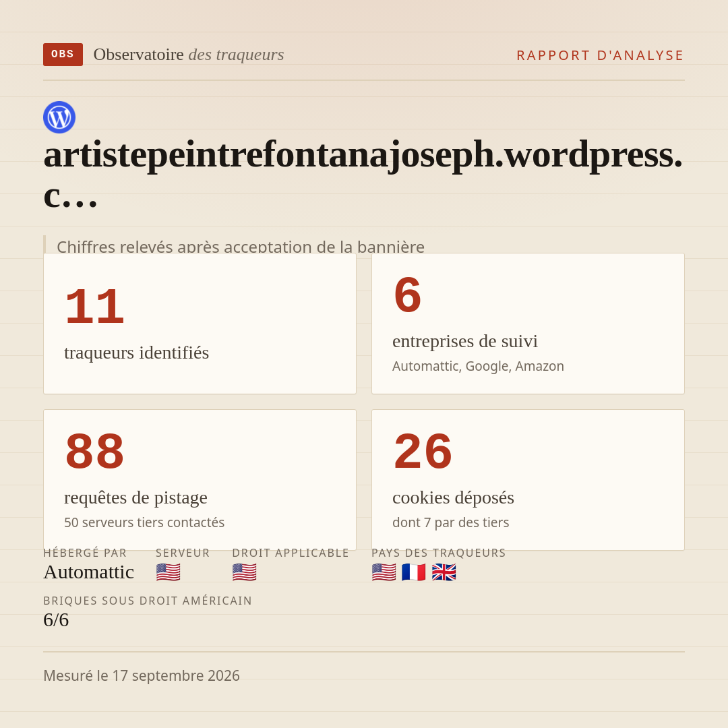Image resolution: width=728 pixels, height=728 pixels.
Task: Click the cookies déposés label
Action: click(x=453, y=497)
